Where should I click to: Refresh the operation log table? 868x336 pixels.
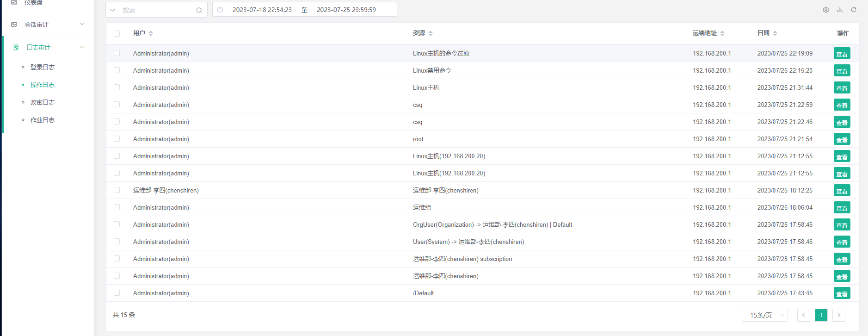pos(854,10)
